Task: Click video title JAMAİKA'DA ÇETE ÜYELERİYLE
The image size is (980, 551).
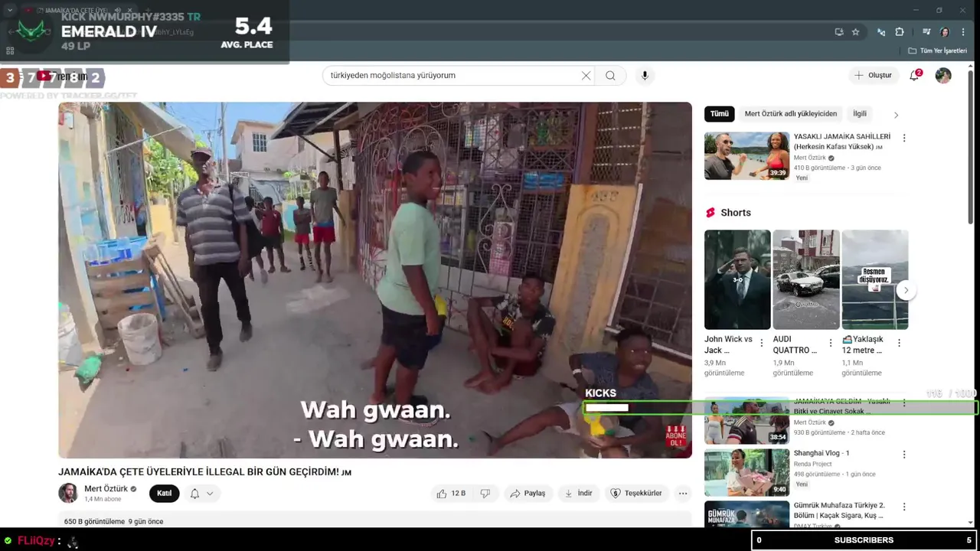Action: [204, 472]
